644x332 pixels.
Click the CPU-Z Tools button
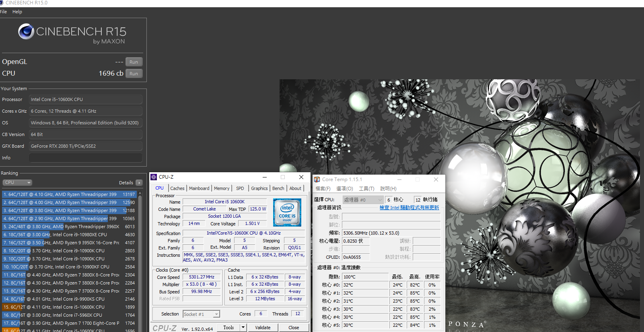[x=228, y=328]
